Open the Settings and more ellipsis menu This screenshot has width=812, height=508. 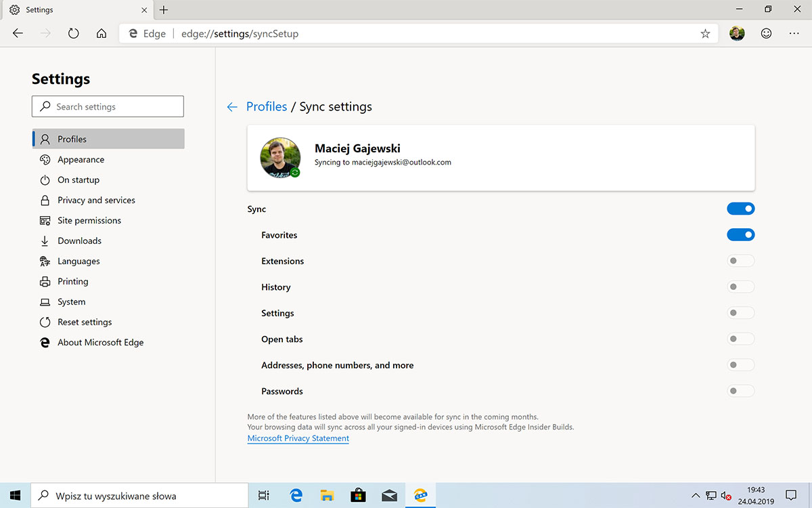tap(794, 33)
